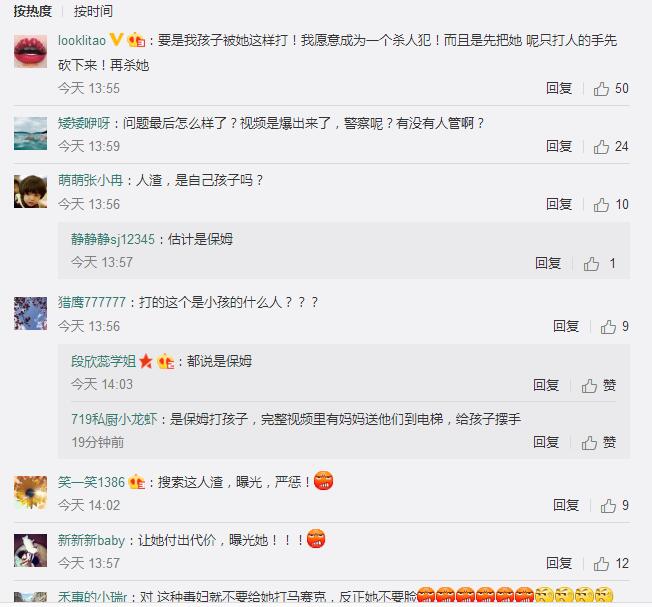Select the 按热度 sort tab
The image size is (652, 607).
click(32, 11)
